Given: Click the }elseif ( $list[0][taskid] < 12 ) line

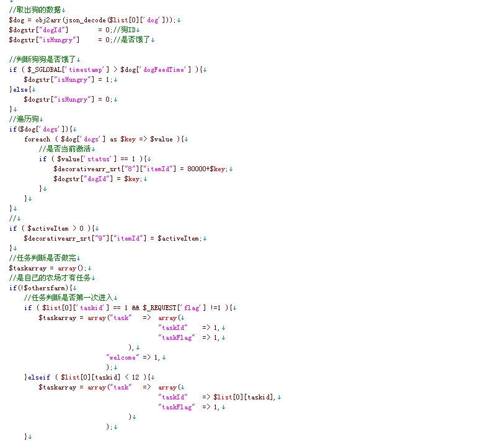Looking at the screenshot, I should pyautogui.click(x=89, y=377).
